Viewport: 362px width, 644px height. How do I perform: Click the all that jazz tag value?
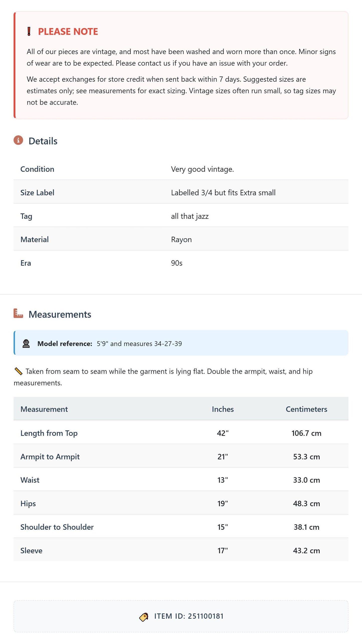190,216
